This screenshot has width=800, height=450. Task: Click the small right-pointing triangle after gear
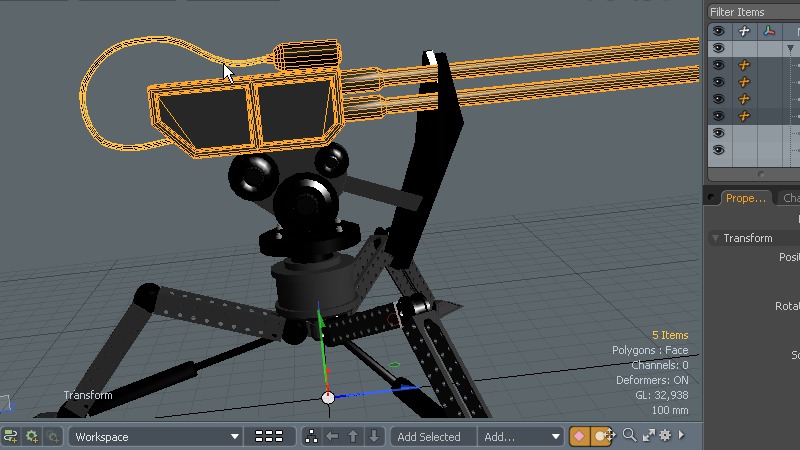[681, 435]
